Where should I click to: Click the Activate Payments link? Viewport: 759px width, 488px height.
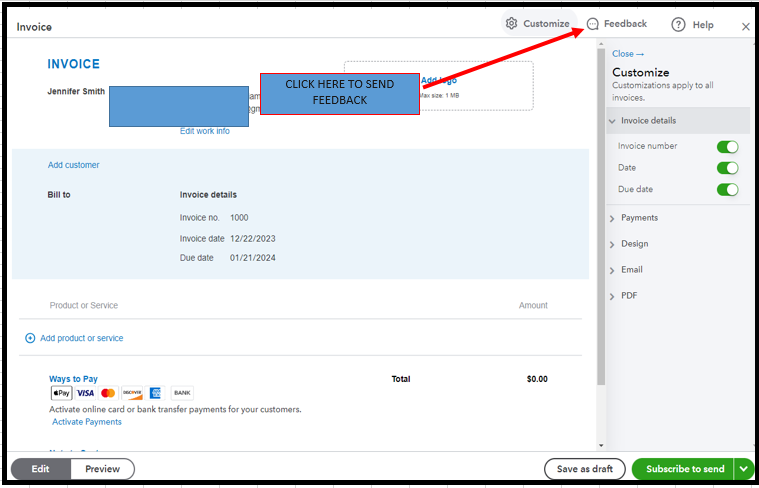(x=87, y=422)
